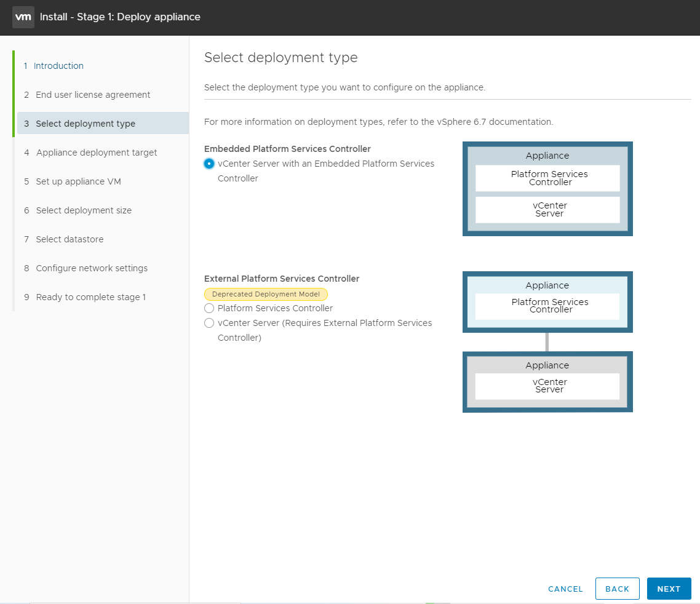Image resolution: width=700 pixels, height=604 pixels.
Task: Click the VMware vm logo icon
Action: (23, 17)
